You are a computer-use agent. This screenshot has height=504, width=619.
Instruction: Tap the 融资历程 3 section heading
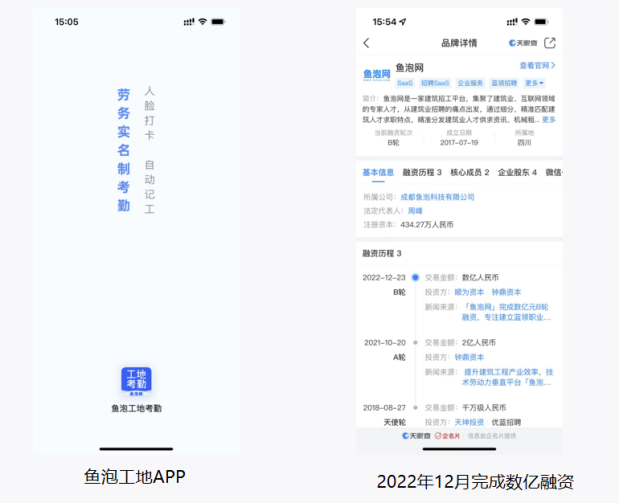coord(382,253)
